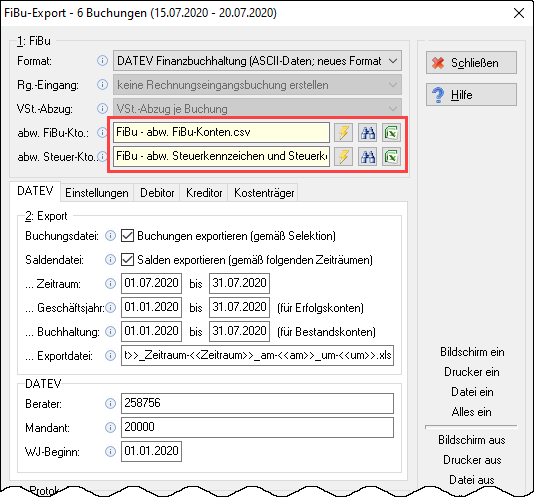Switch to the Einstellungen tab
The image size is (534, 498).
[x=97, y=193]
